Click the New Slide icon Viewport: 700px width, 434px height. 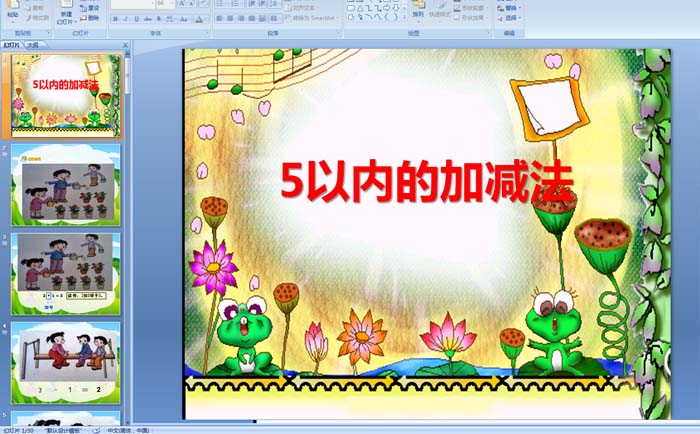[65, 10]
